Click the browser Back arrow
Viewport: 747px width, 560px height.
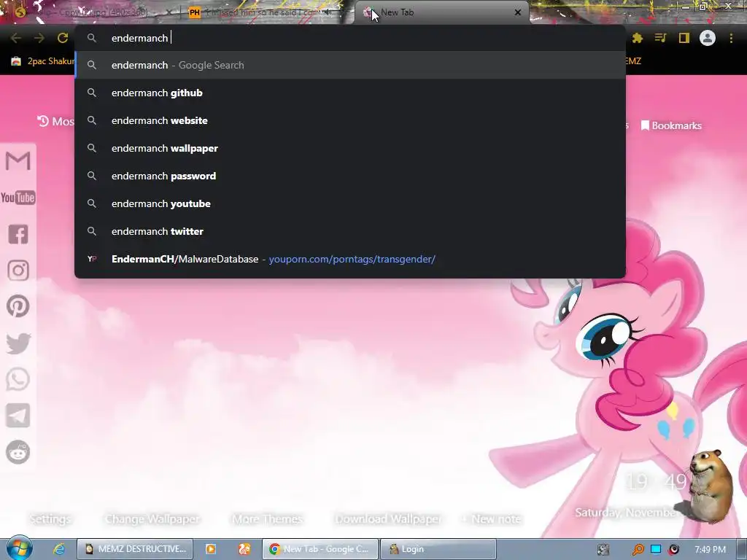pos(16,38)
